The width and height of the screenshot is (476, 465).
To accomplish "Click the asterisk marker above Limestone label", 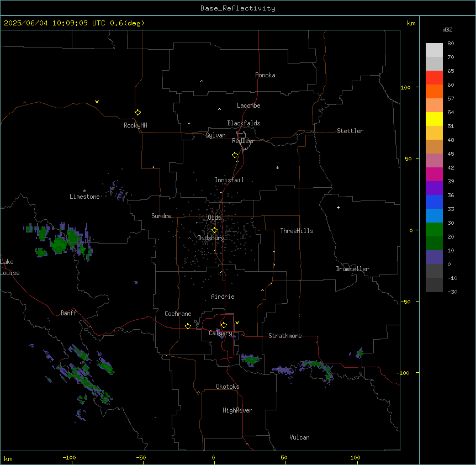I will point(84,191).
